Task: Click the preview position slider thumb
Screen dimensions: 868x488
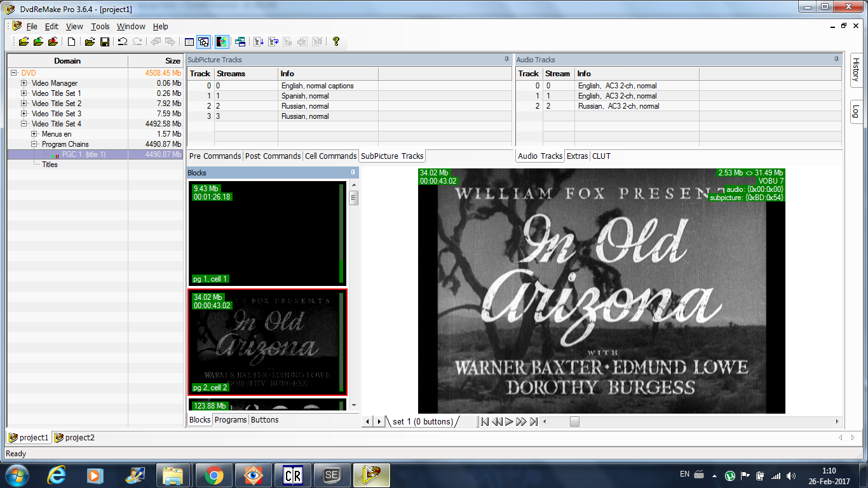Action: point(574,421)
